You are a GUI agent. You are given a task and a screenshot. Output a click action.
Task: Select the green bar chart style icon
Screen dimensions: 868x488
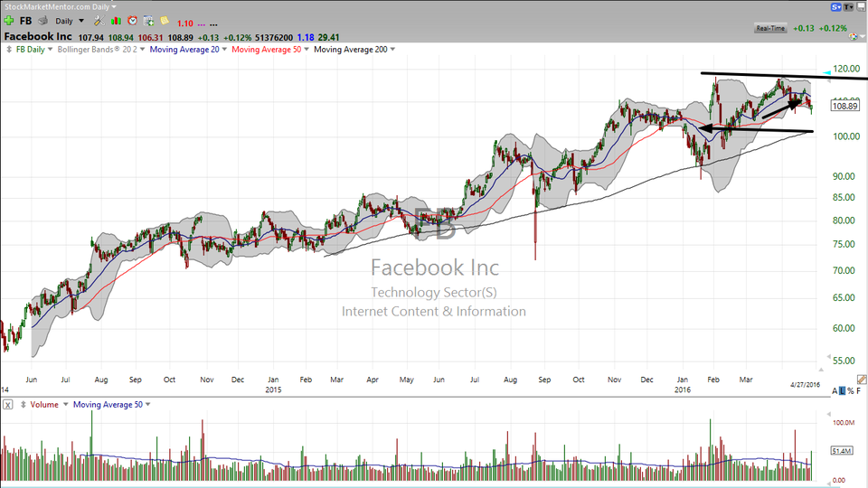pos(116,21)
